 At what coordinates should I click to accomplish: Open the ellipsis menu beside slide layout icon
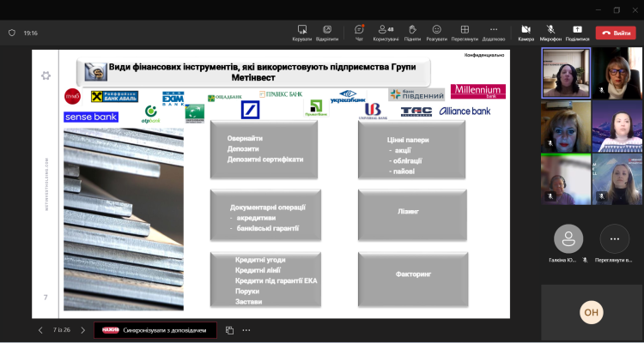tap(246, 329)
